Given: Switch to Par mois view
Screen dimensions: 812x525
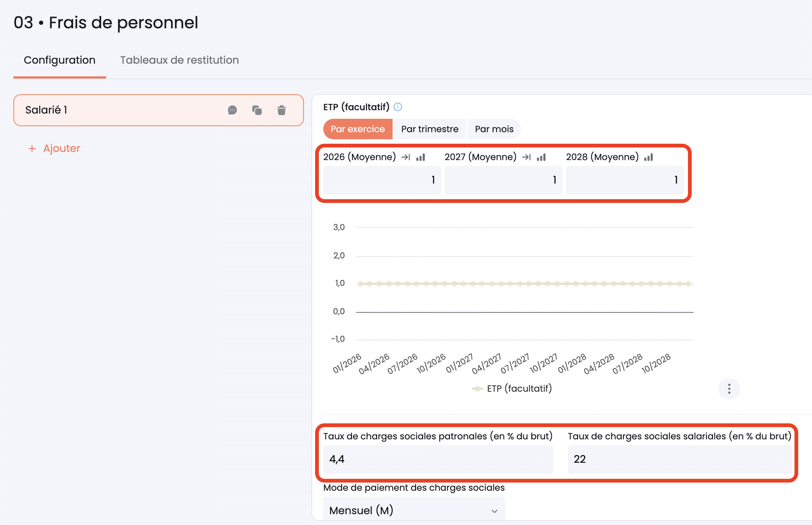Looking at the screenshot, I should point(494,129).
